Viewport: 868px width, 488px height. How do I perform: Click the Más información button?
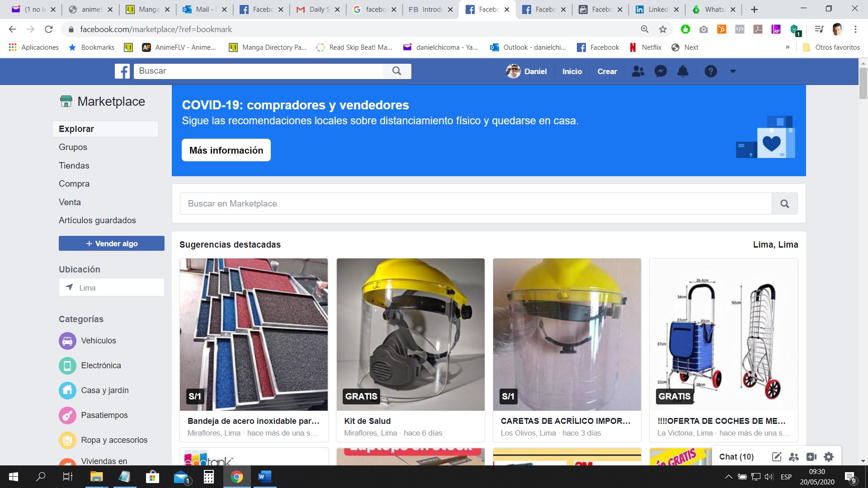pyautogui.click(x=226, y=150)
